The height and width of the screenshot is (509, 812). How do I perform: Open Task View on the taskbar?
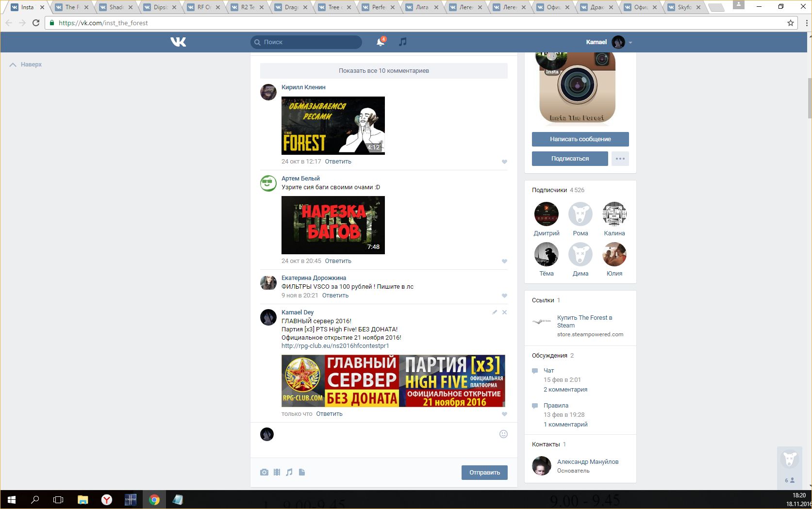pos(58,499)
